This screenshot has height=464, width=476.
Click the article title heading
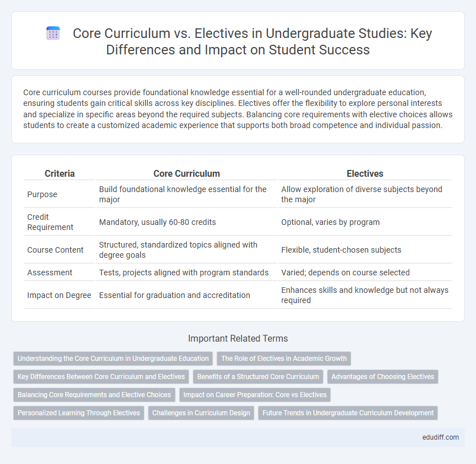[252, 41]
